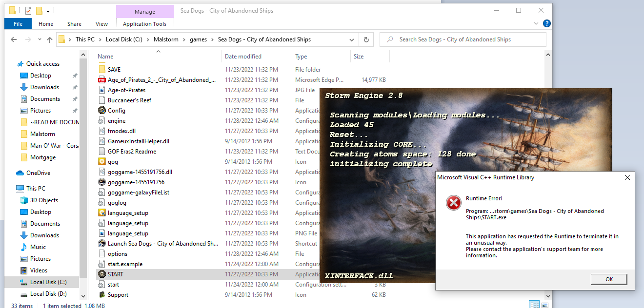Image resolution: width=644 pixels, height=308 pixels.
Task: Open the View ribbon tab
Action: [x=102, y=24]
